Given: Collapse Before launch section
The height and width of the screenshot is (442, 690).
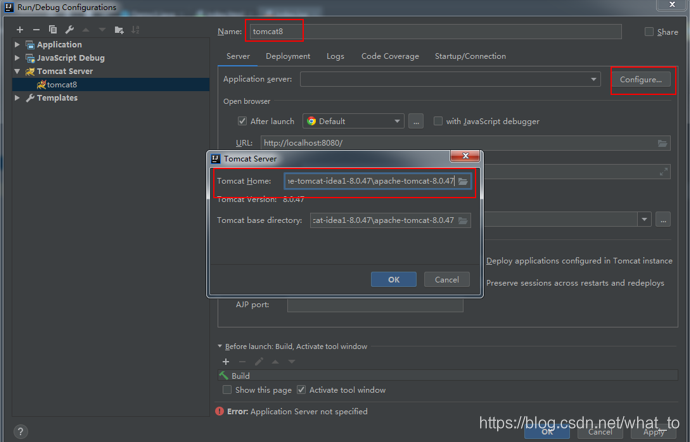Looking at the screenshot, I should click(x=220, y=346).
